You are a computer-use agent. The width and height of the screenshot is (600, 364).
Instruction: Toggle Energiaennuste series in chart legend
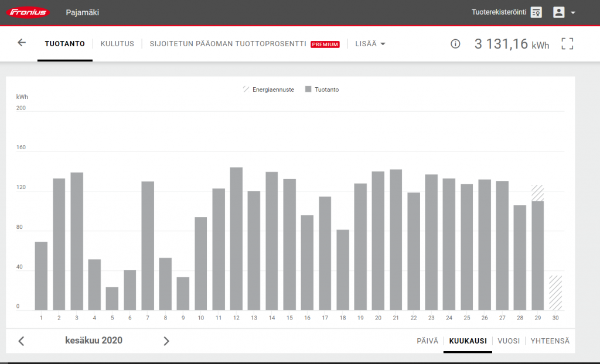click(x=268, y=90)
